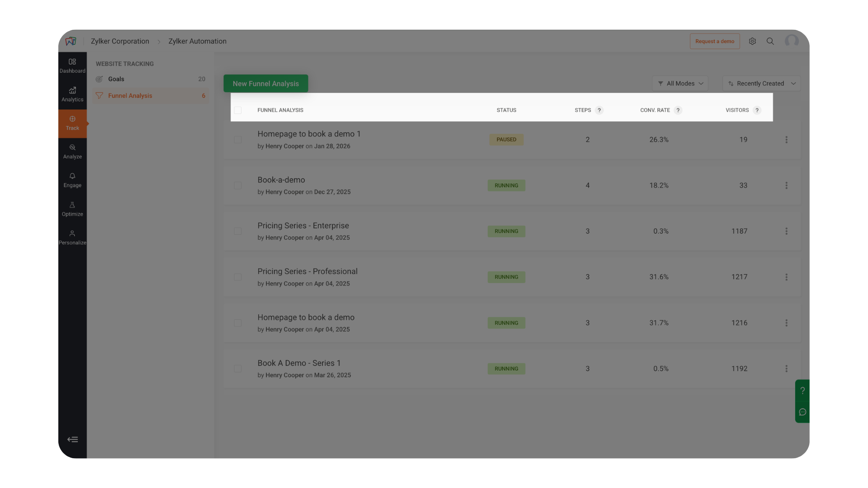This screenshot has height=488, width=868.
Task: Select Pricing Series - Enterprise checkbox
Action: tap(238, 231)
